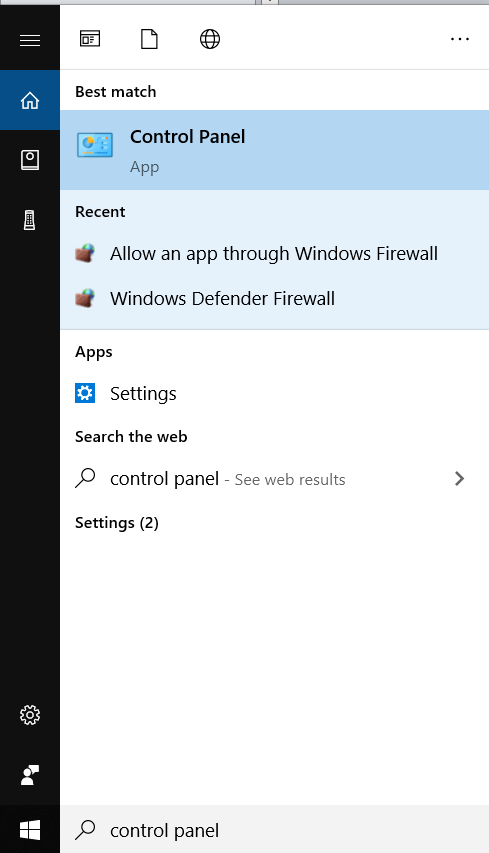
Task: Filter results by Web globe icon
Action: (x=210, y=39)
